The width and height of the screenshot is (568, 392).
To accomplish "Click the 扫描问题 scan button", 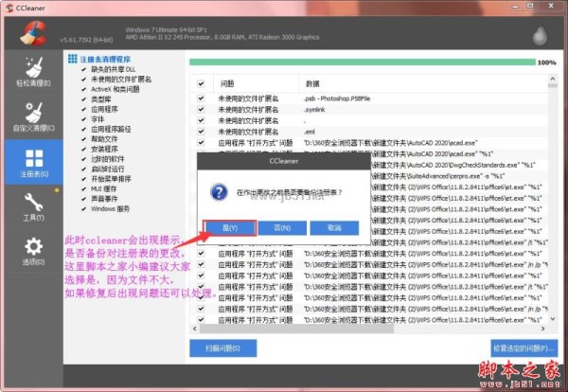I will (222, 347).
